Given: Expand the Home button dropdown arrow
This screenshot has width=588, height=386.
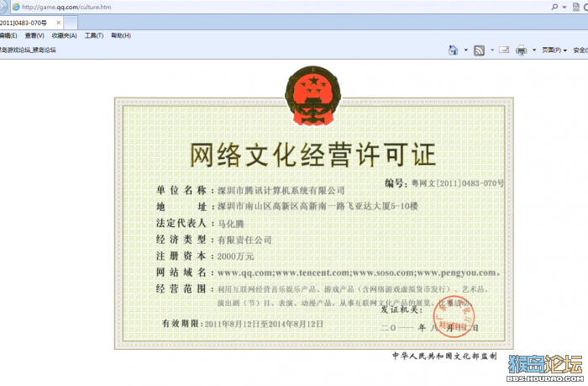Looking at the screenshot, I should pyautogui.click(x=465, y=50).
